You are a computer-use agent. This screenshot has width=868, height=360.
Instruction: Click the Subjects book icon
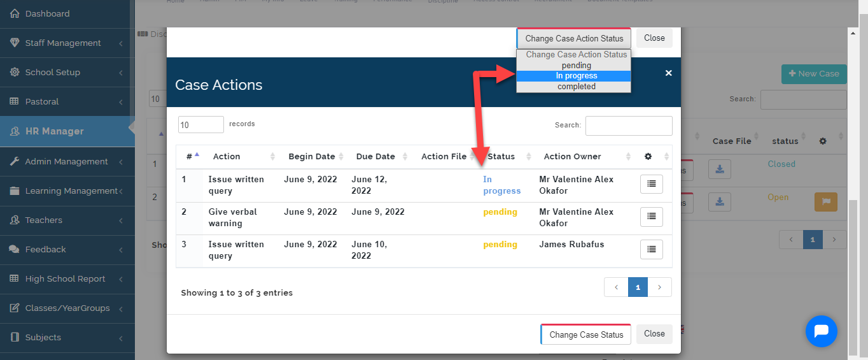coord(14,337)
